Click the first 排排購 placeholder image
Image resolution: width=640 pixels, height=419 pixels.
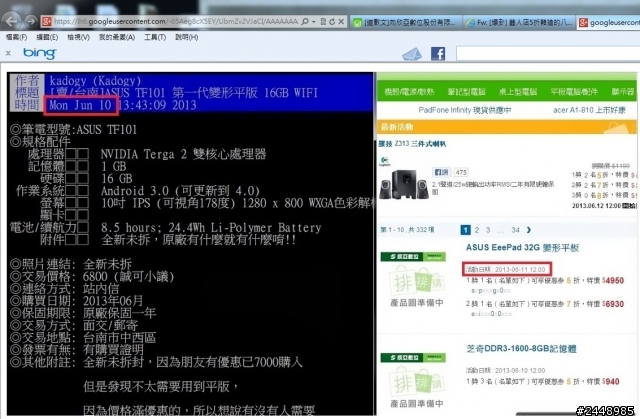coord(413,279)
